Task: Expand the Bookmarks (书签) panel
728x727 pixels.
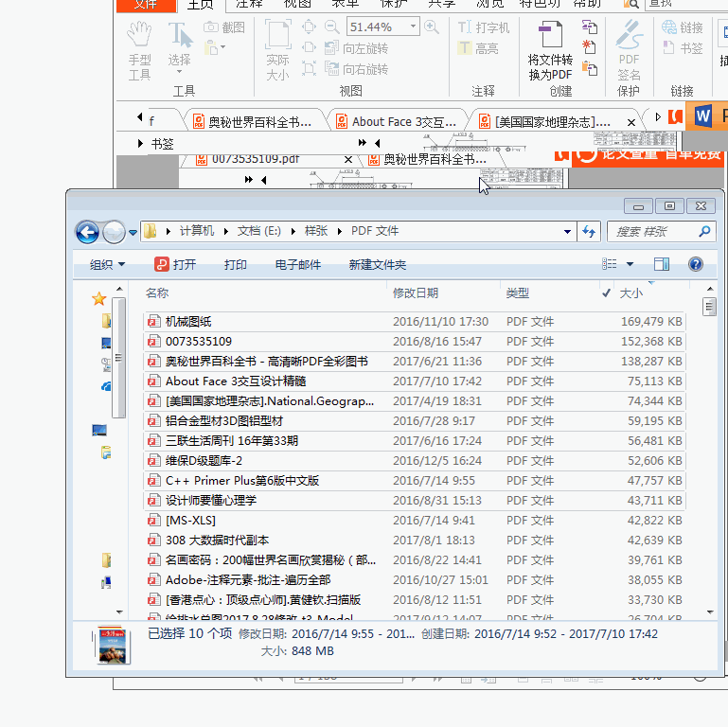Action: point(140,144)
